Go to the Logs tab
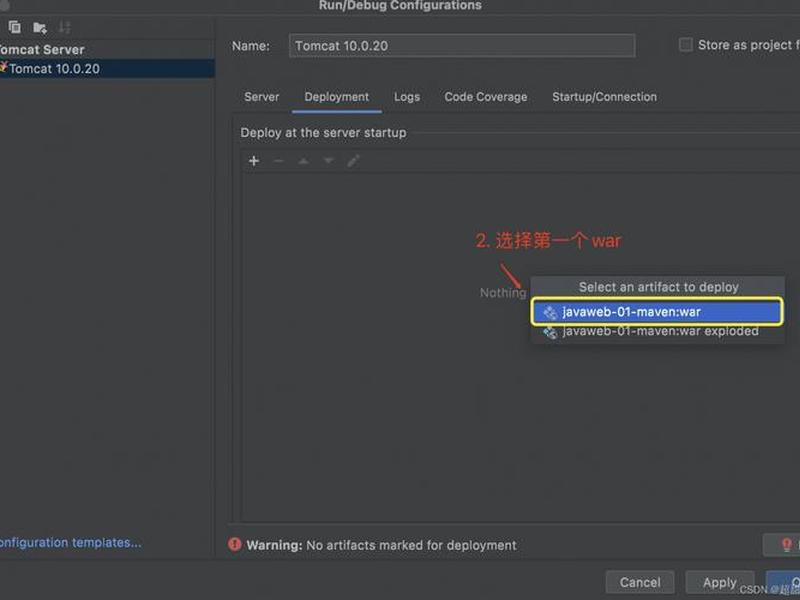Screen dimensions: 800x600 tap(407, 97)
